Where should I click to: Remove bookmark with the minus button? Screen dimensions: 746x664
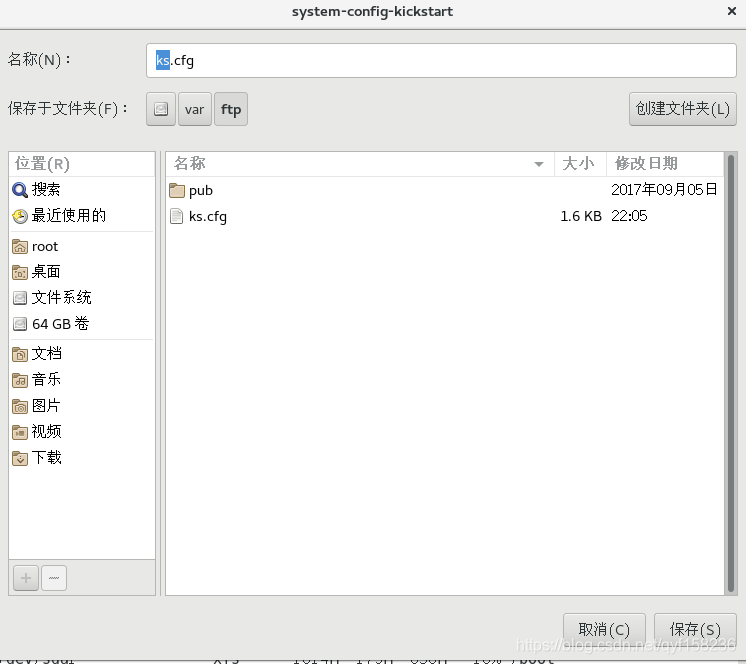[x=54, y=578]
